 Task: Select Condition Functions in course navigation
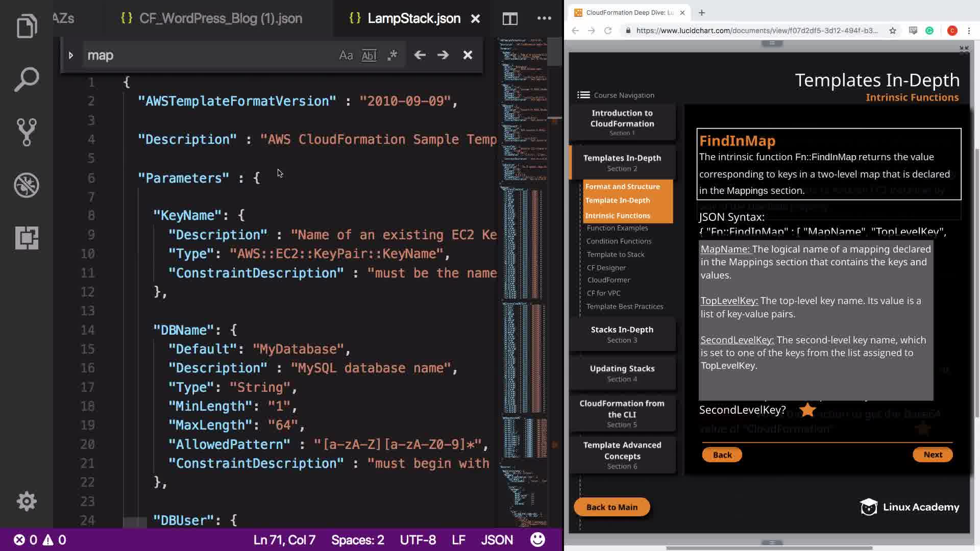tap(619, 241)
